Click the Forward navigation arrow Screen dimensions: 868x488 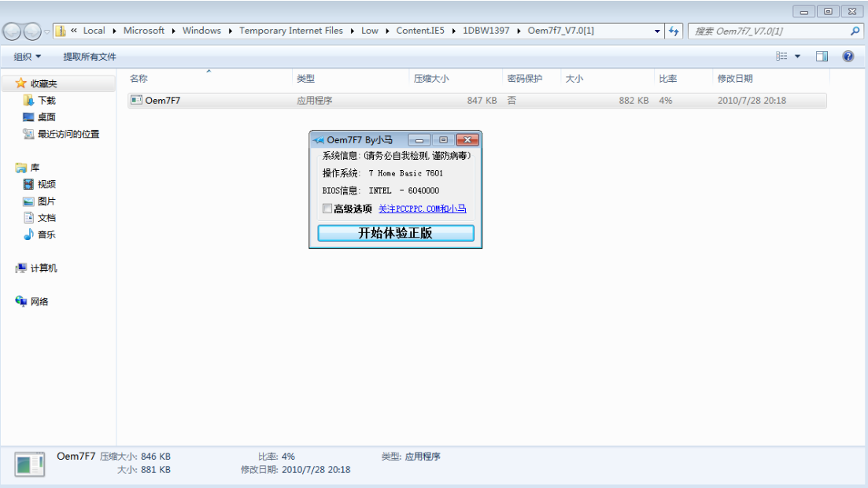point(32,31)
